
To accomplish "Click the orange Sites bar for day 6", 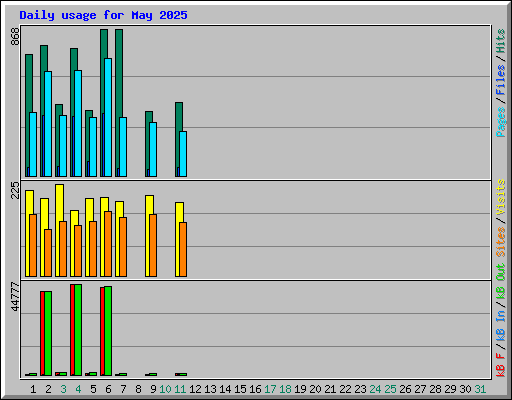I will pyautogui.click(x=108, y=244).
